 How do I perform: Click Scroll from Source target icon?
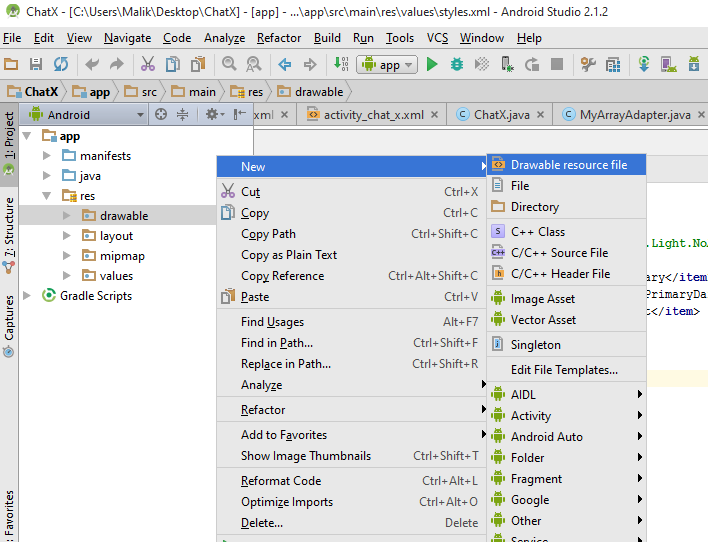tap(161, 114)
